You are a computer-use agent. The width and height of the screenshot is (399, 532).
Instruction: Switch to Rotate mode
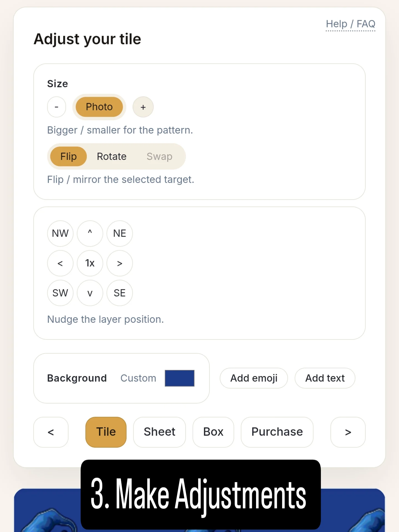[x=111, y=156]
